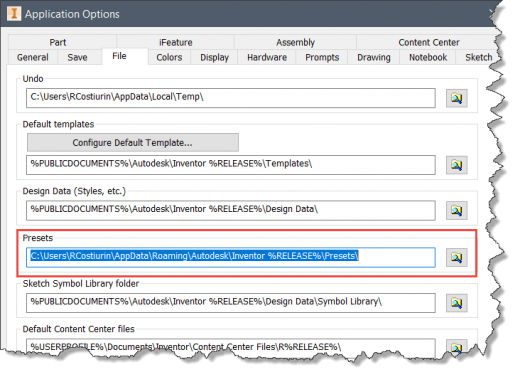
Task: Click into the Undo path field
Action: tap(231, 98)
